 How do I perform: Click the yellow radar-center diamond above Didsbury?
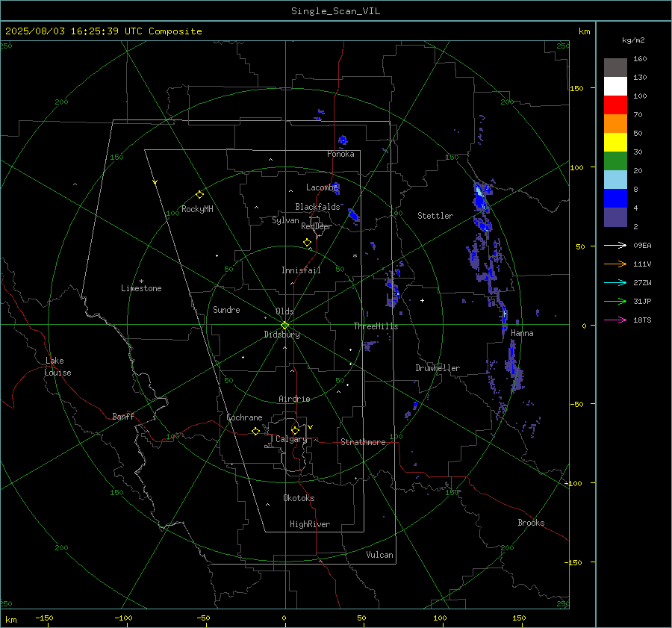pyautogui.click(x=284, y=326)
